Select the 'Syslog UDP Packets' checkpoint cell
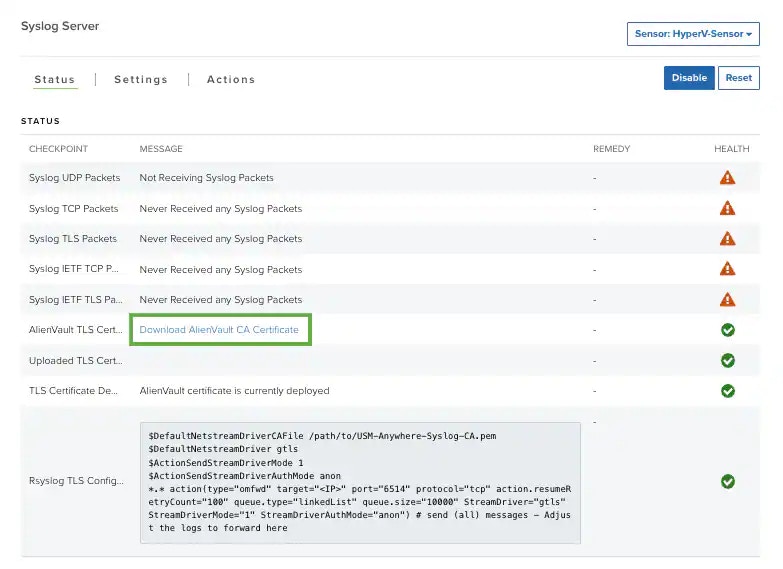This screenshot has height=569, width=783. click(74, 178)
